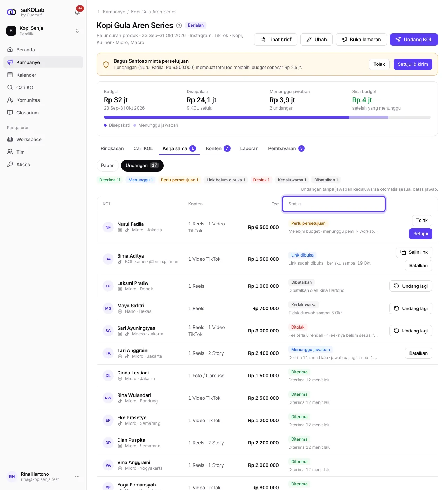Expand the Kopi Senja workspace switcher
The image size is (448, 490).
[43, 31]
